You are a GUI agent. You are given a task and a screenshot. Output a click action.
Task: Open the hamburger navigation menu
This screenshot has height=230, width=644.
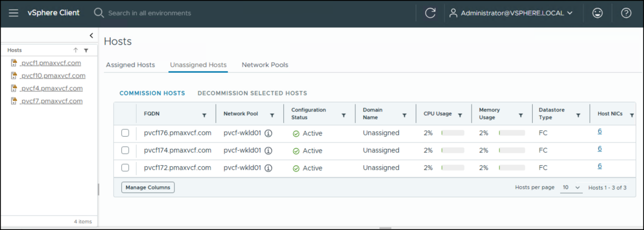click(14, 13)
